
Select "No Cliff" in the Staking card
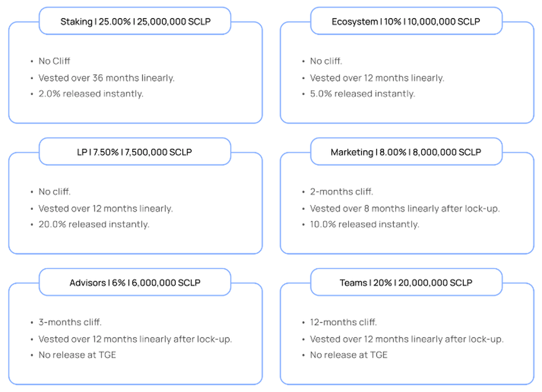[x=54, y=61]
